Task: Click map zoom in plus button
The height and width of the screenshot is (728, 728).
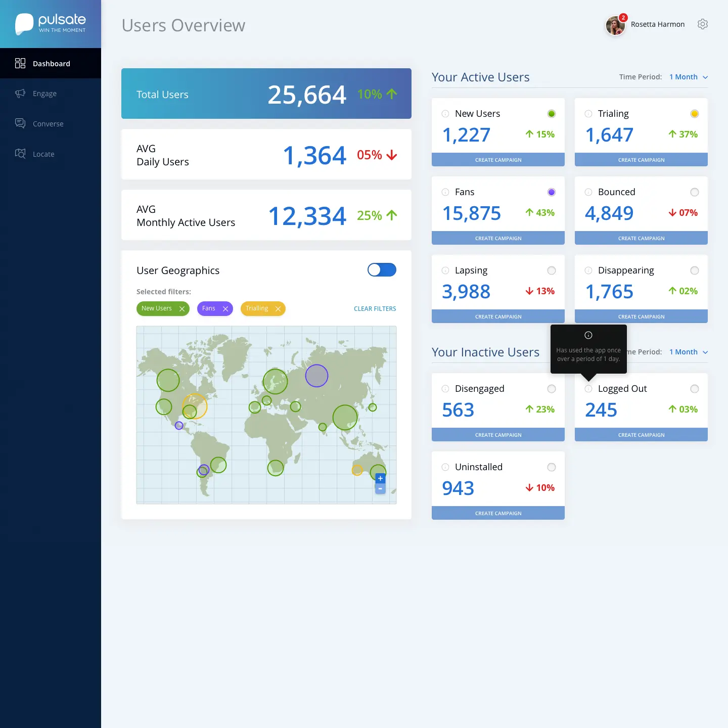Action: point(380,478)
